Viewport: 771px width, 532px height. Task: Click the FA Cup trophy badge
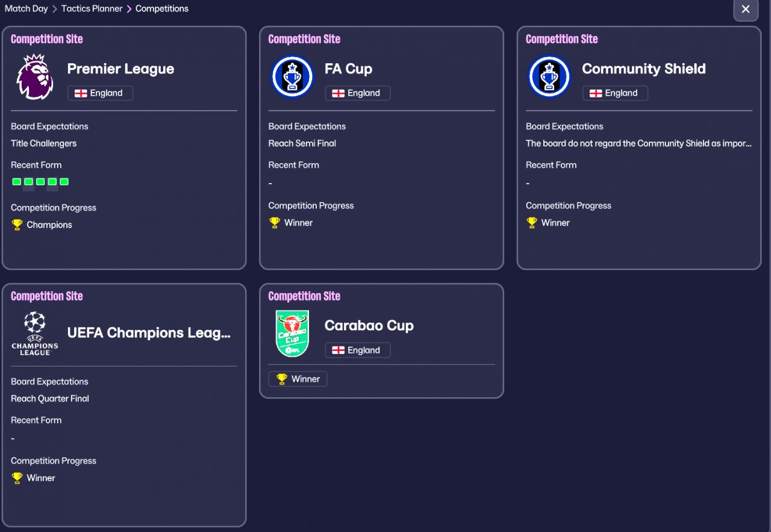pos(292,77)
